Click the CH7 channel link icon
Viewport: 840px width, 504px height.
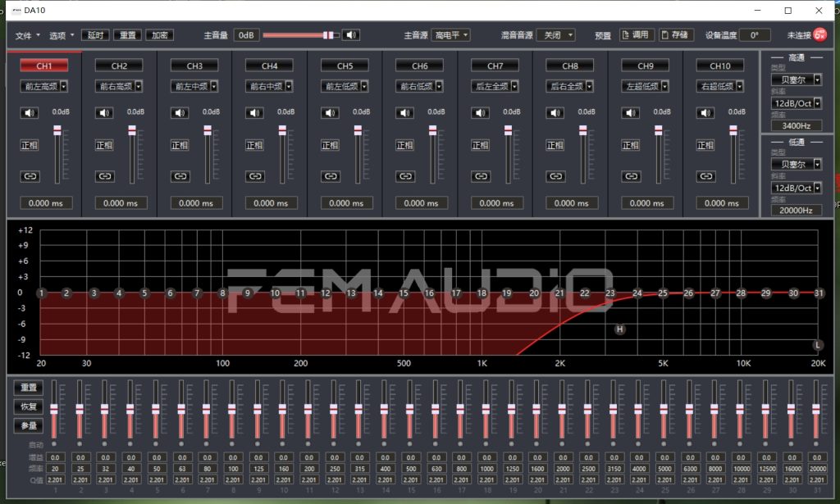pos(482,176)
